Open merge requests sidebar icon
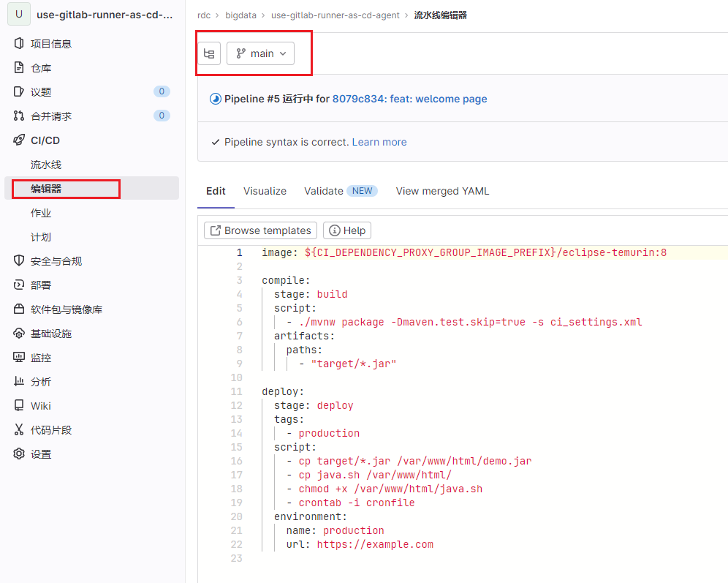 pyautogui.click(x=19, y=116)
